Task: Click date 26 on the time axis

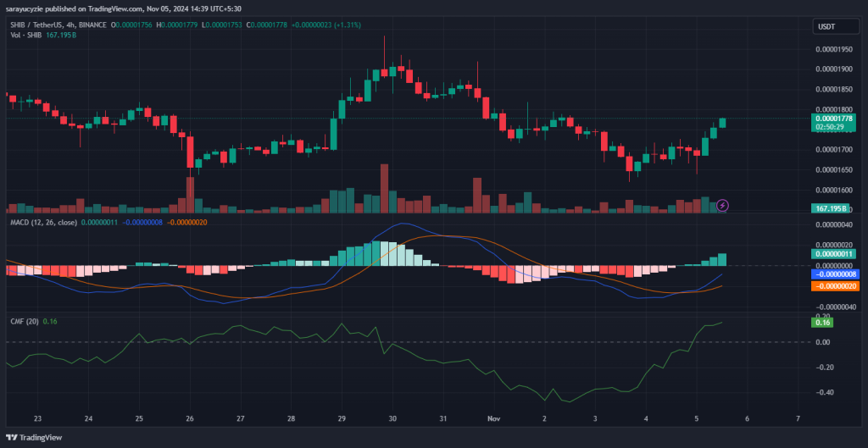Action: click(191, 419)
